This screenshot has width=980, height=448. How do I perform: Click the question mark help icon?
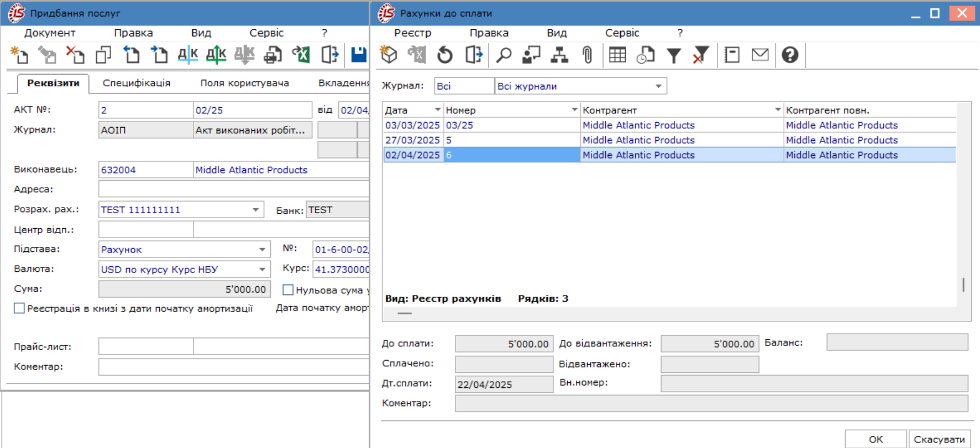pyautogui.click(x=790, y=55)
